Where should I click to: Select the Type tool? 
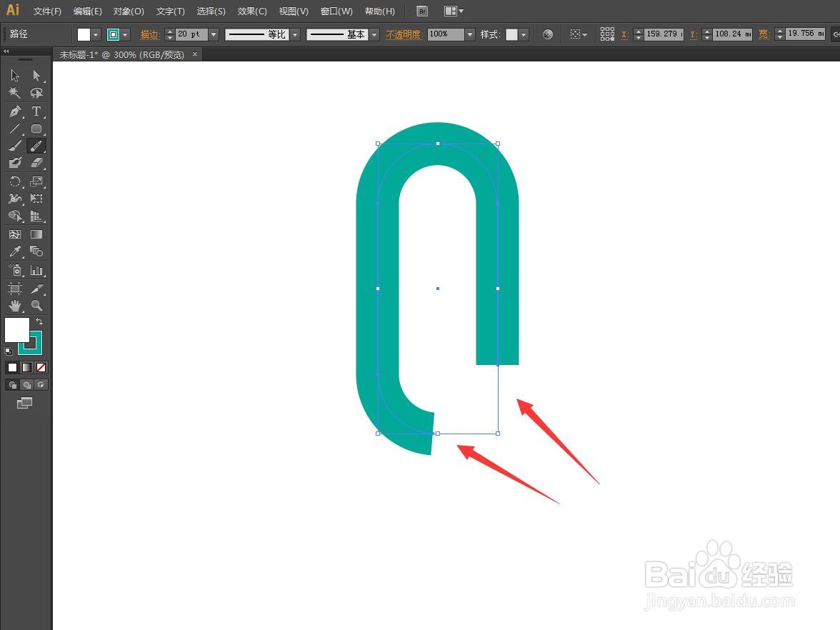[x=36, y=111]
